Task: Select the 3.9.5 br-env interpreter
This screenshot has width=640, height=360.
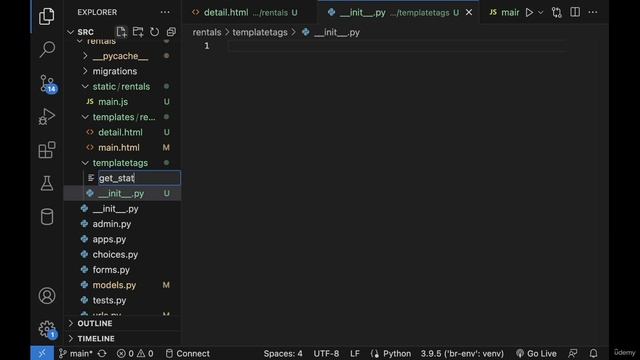Action: tap(462, 353)
